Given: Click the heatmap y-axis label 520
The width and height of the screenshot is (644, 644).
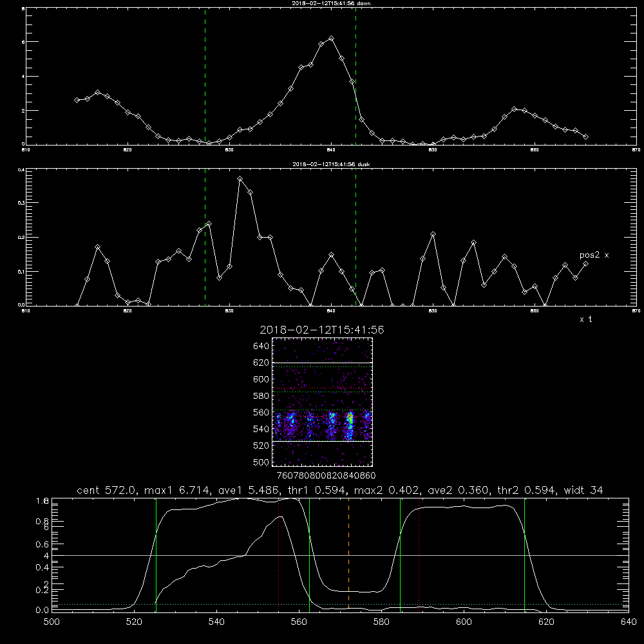Looking at the screenshot, I should (x=261, y=446).
